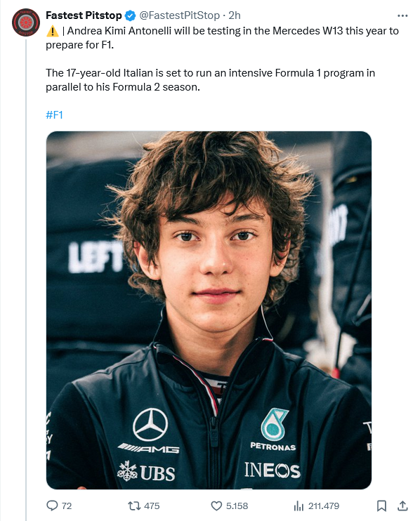
Task: Click the tweet text about Mercedes W13
Action: coord(222,37)
